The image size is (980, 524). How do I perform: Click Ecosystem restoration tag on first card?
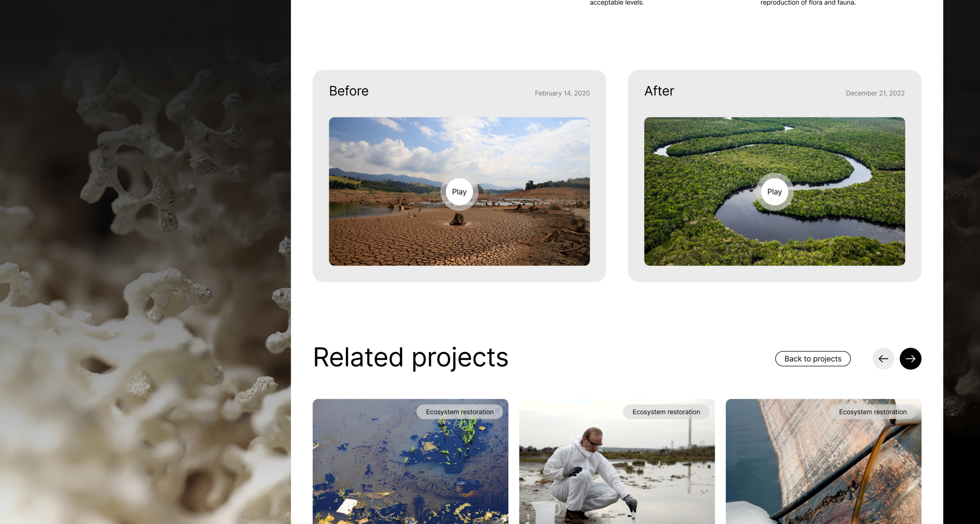pos(459,412)
